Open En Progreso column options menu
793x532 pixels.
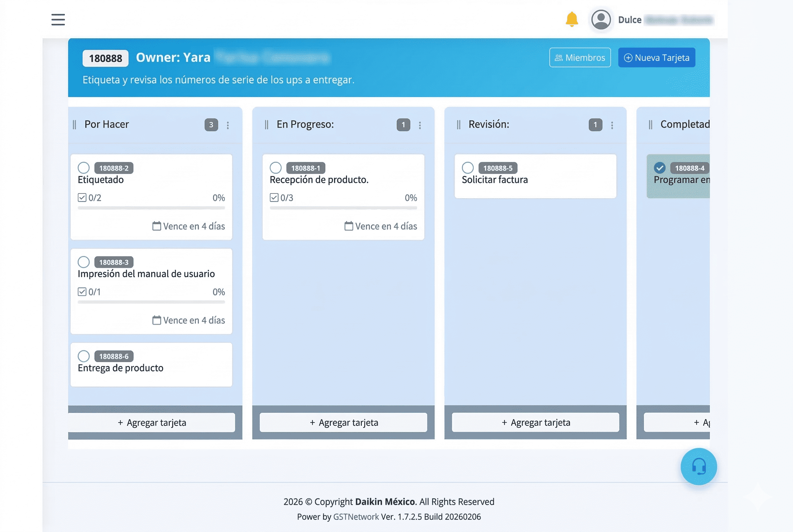pyautogui.click(x=420, y=125)
